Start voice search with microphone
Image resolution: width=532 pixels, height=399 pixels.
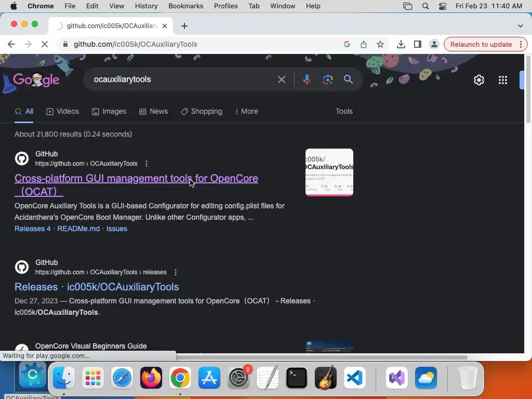click(x=307, y=79)
